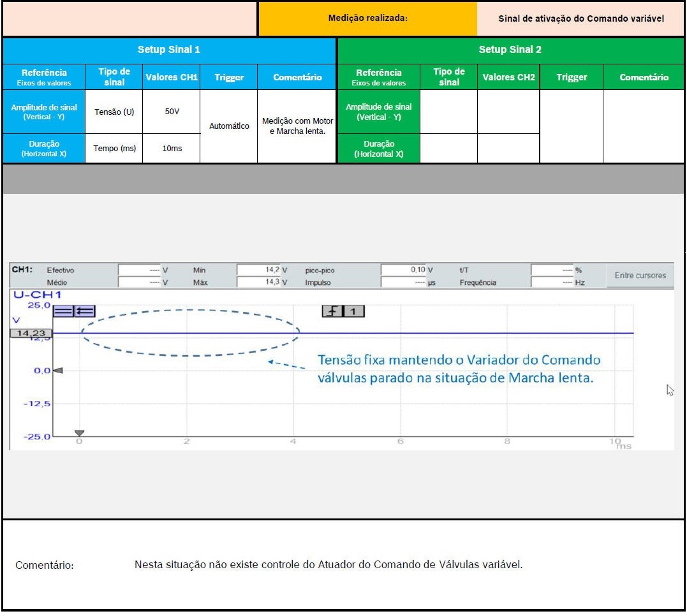The image size is (687, 616).
Task: Select the Setup Sinal 2 header
Action: click(x=510, y=50)
